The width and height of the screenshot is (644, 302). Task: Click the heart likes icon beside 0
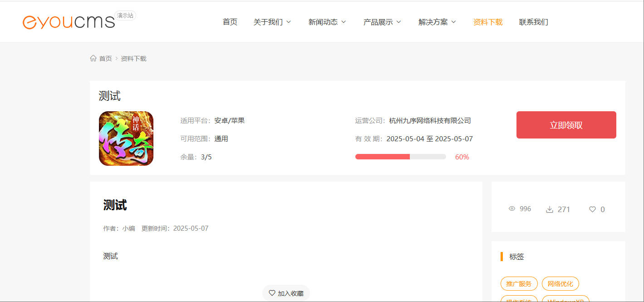point(592,209)
